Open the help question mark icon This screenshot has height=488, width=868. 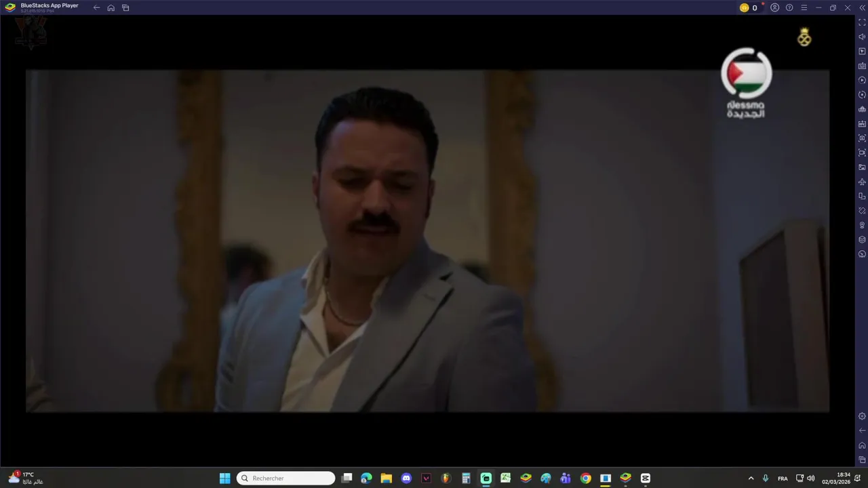[789, 7]
